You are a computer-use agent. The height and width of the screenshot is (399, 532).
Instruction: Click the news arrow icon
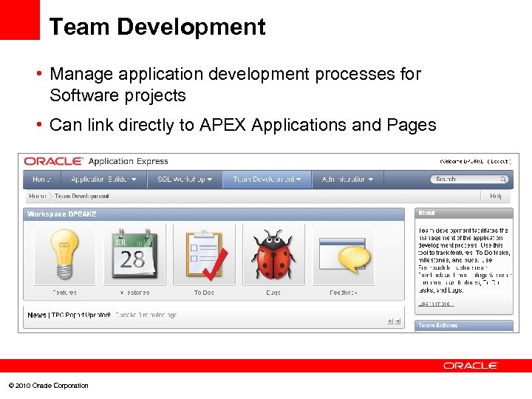pos(398,321)
